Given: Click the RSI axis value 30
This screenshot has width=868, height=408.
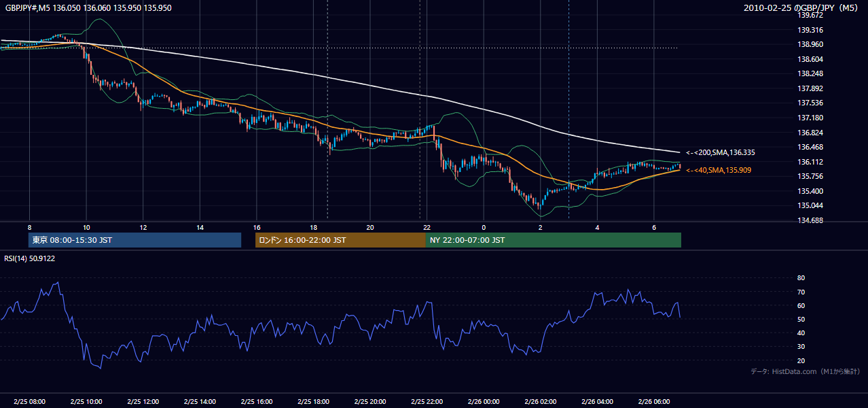Looking at the screenshot, I should (801, 347).
